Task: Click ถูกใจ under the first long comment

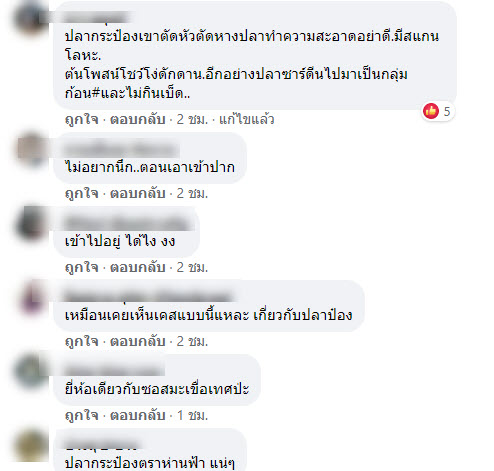Action: coord(81,119)
